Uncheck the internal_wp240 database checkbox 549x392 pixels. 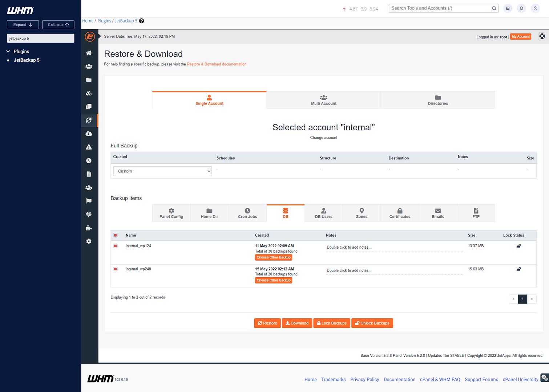point(116,269)
